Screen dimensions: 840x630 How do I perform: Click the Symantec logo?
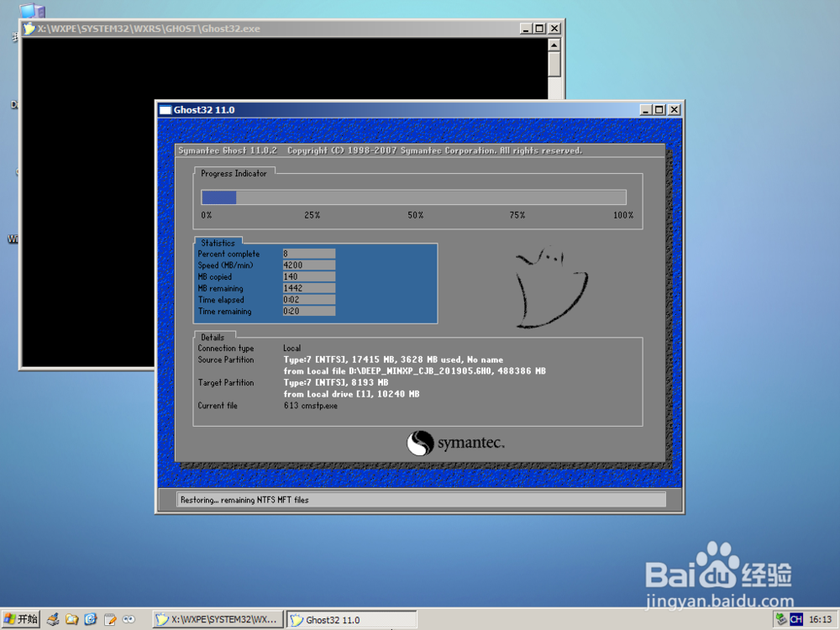tap(455, 443)
